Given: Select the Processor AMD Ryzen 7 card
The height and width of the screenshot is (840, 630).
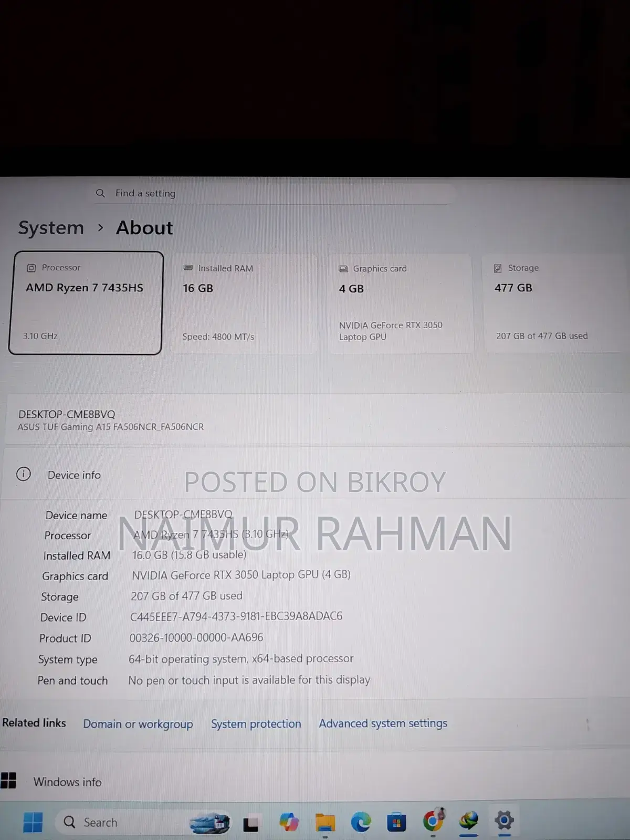Looking at the screenshot, I should (x=86, y=303).
